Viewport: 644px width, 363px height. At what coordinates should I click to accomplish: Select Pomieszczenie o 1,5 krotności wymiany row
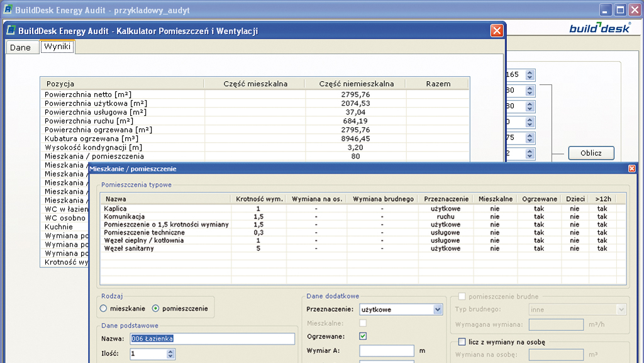click(x=363, y=225)
